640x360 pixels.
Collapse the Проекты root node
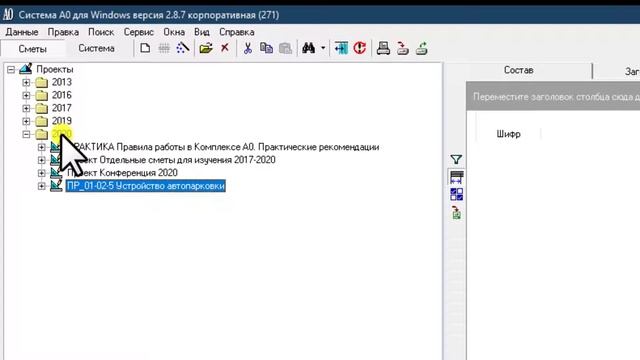pos(11,69)
